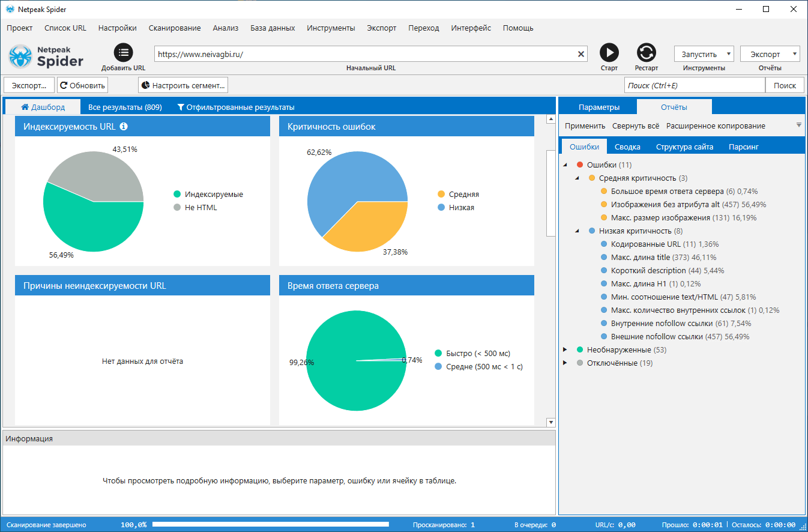
Task: Open the База данных menu
Action: pyautogui.click(x=273, y=28)
